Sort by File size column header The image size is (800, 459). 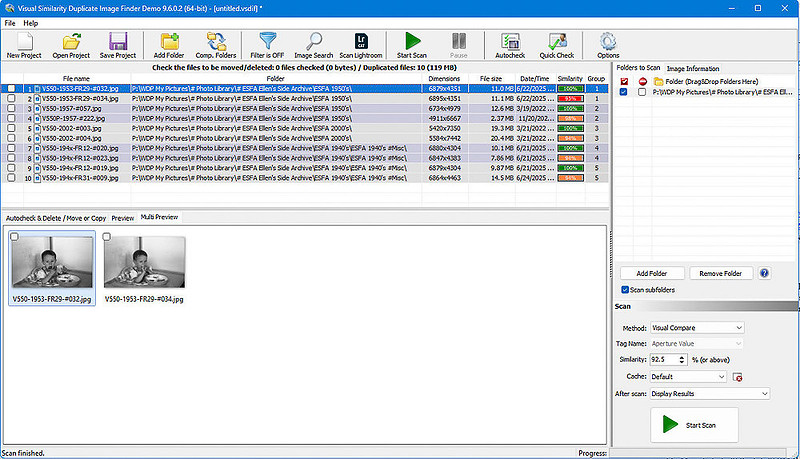coord(491,79)
